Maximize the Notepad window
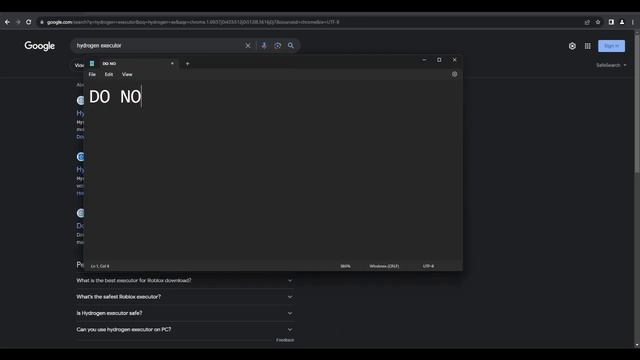Screen dimensions: 640x360 [x=439, y=60]
